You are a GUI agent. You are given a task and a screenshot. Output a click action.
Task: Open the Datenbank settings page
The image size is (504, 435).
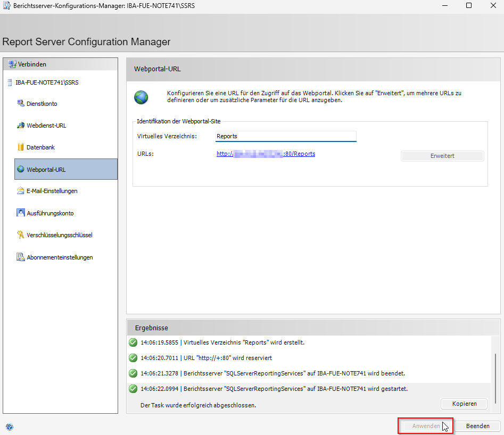click(x=40, y=147)
